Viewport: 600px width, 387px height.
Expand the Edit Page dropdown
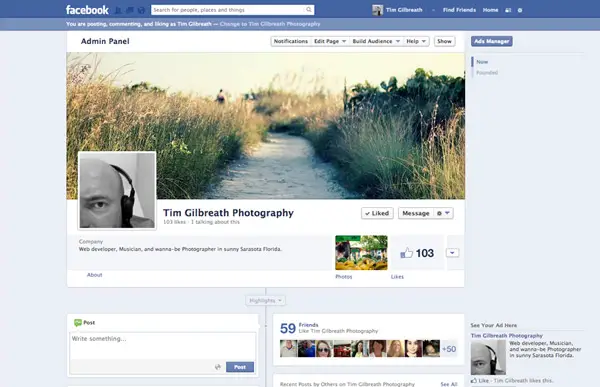pos(330,41)
